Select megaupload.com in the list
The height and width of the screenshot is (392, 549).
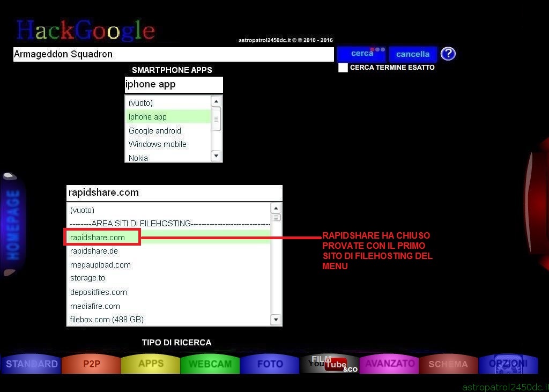pyautogui.click(x=169, y=264)
